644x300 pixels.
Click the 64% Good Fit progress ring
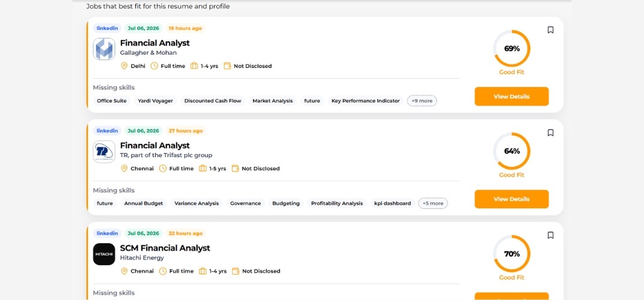pyautogui.click(x=512, y=151)
